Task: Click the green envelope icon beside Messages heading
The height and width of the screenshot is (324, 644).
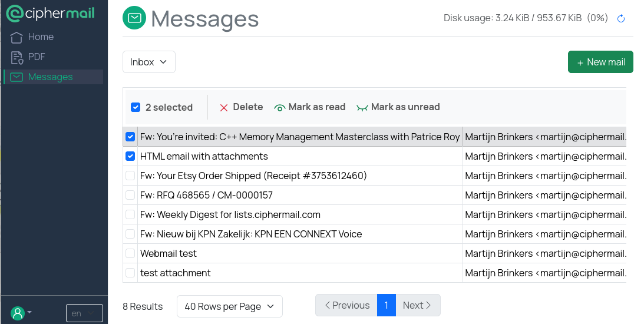Action: click(x=134, y=19)
